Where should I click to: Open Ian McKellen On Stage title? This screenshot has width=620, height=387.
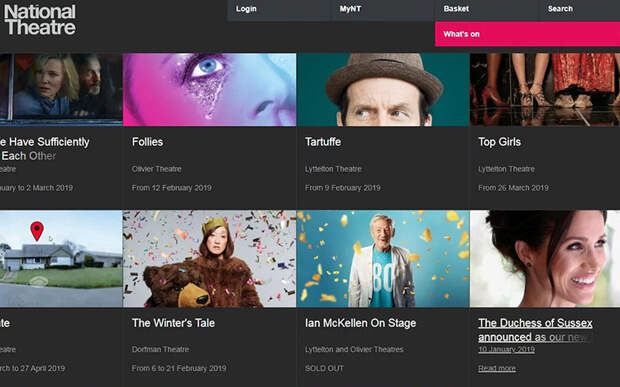click(360, 323)
